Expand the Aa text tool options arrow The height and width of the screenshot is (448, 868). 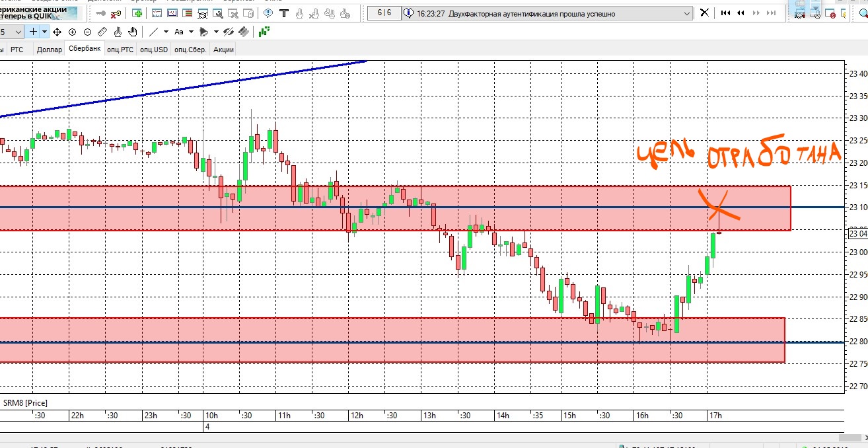(191, 32)
